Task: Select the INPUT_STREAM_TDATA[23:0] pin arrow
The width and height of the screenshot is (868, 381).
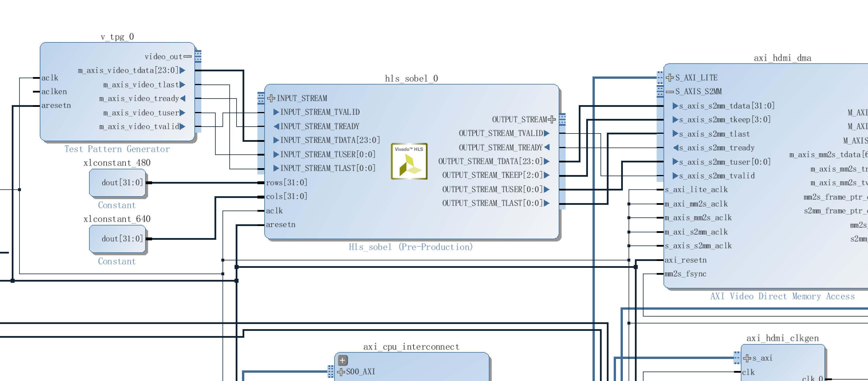Action: pyautogui.click(x=276, y=140)
